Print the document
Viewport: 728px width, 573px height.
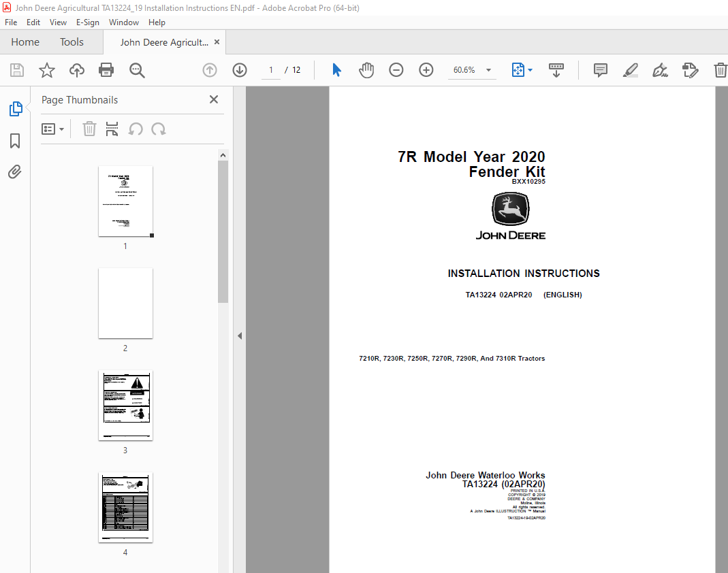[106, 70]
